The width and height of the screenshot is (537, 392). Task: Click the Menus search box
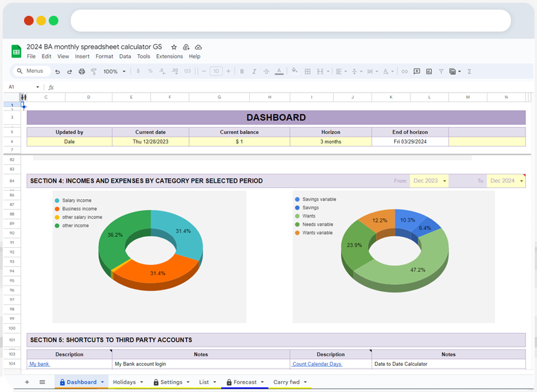pyautogui.click(x=32, y=71)
